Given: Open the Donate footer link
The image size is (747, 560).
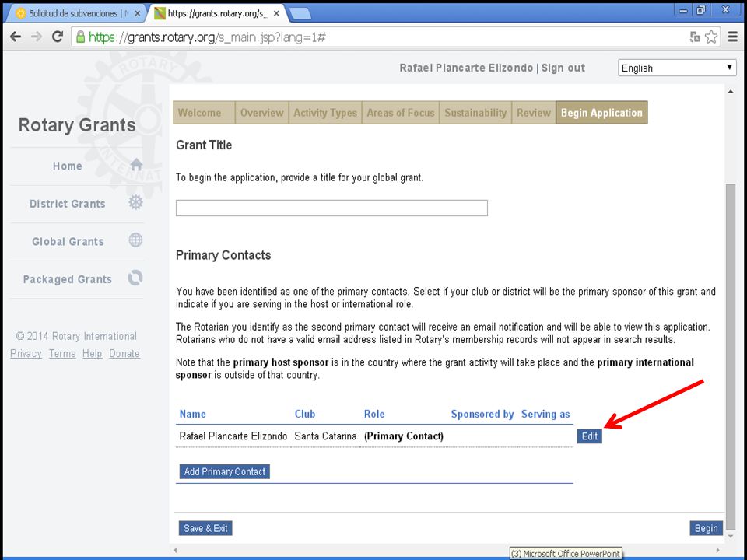Looking at the screenshot, I should click(124, 354).
